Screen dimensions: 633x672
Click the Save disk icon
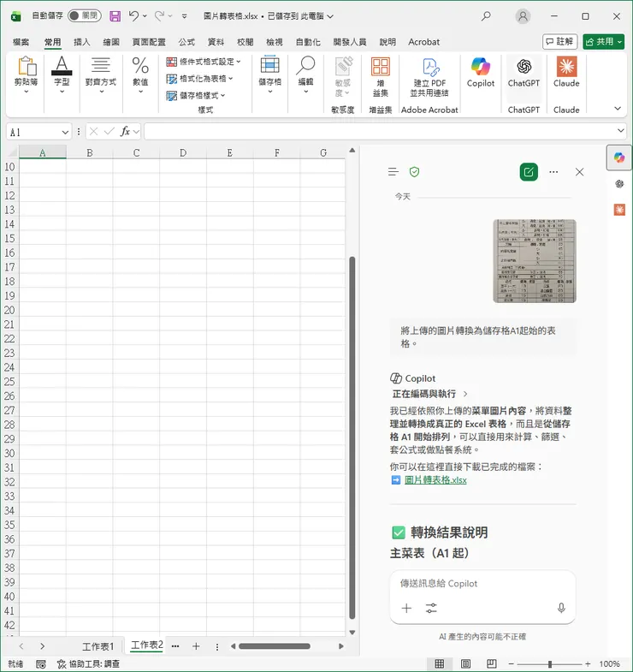point(115,16)
